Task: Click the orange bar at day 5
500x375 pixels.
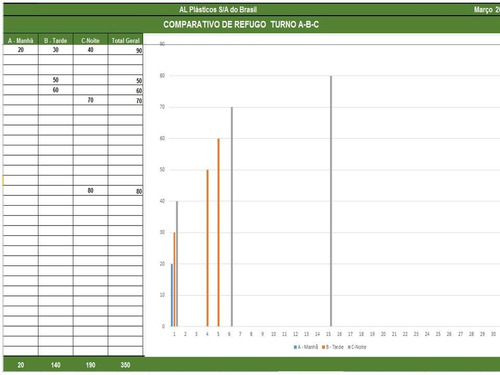Action: [x=219, y=232]
